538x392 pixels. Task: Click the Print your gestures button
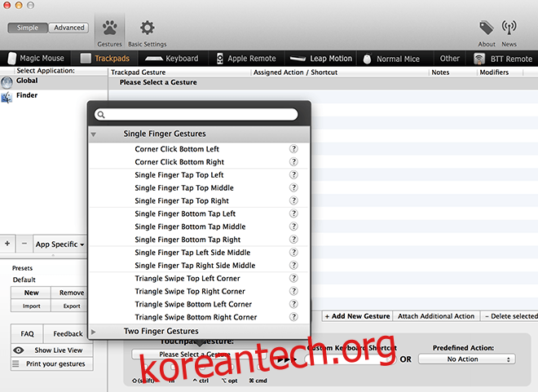click(52, 363)
